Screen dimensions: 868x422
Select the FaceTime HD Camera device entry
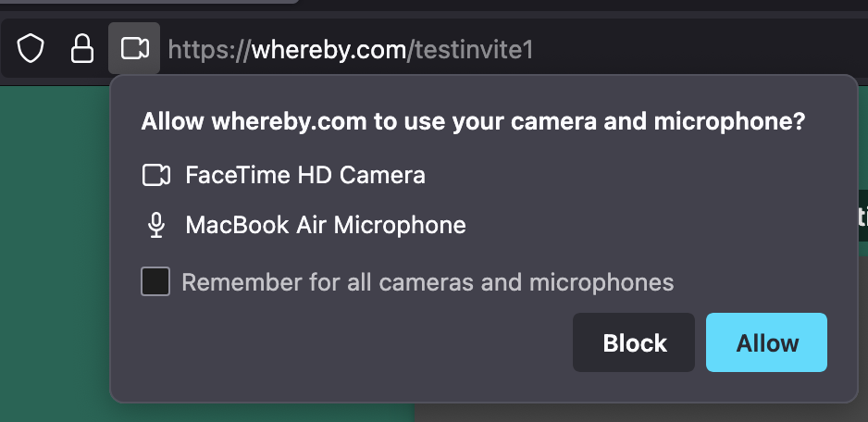[305, 175]
